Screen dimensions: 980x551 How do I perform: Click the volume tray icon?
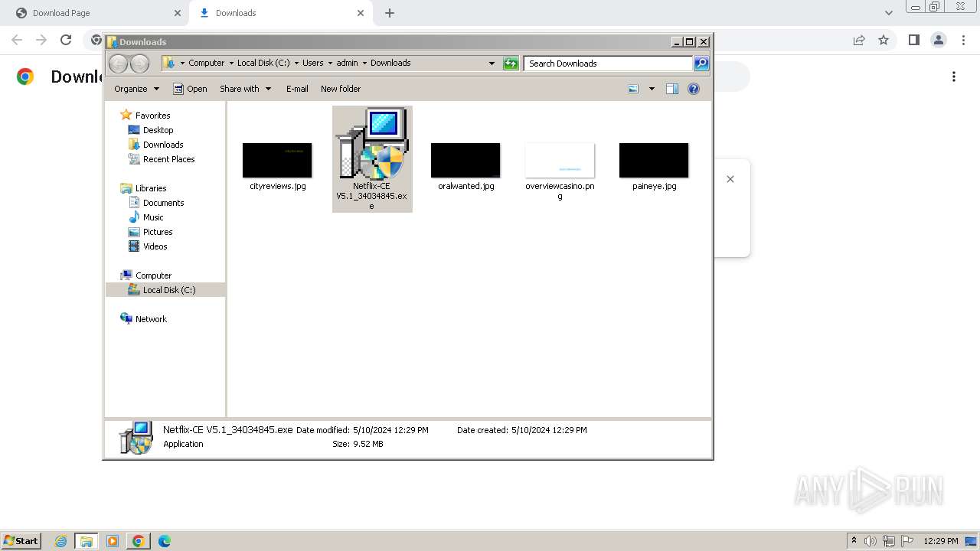click(x=871, y=541)
